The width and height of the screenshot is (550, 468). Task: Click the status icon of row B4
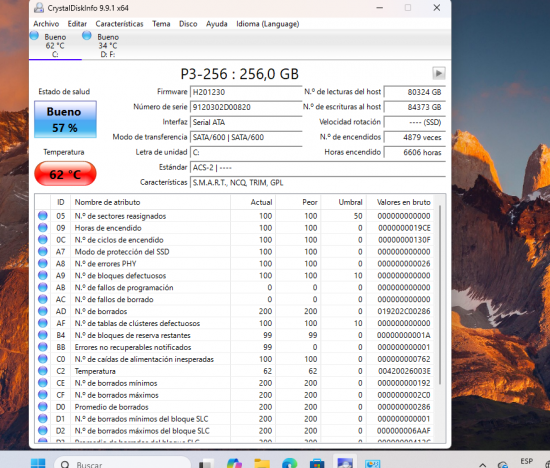point(43,335)
